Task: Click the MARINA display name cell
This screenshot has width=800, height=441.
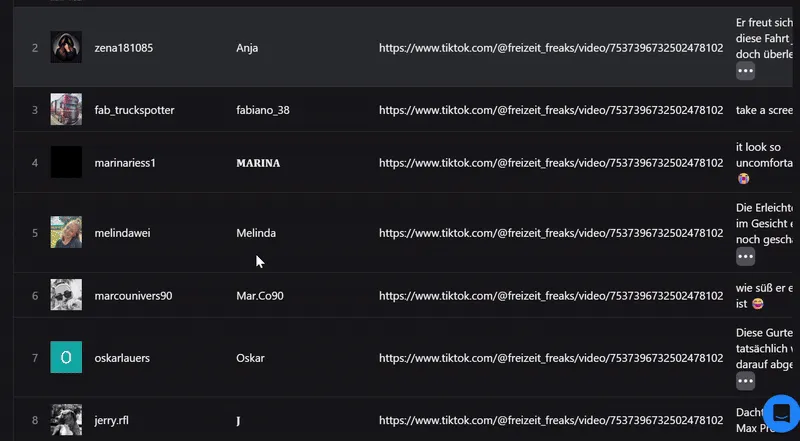Action: [x=258, y=162]
